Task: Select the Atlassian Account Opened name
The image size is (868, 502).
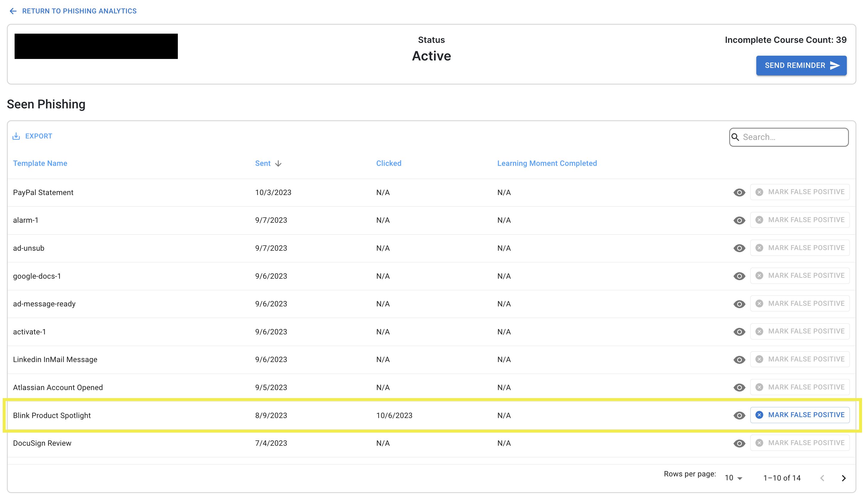Action: pyautogui.click(x=58, y=388)
